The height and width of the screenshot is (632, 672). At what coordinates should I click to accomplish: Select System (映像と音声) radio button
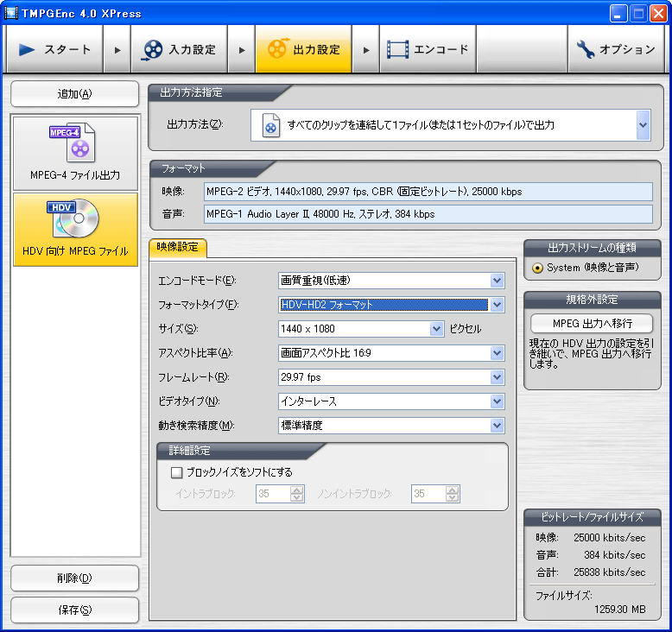(537, 268)
